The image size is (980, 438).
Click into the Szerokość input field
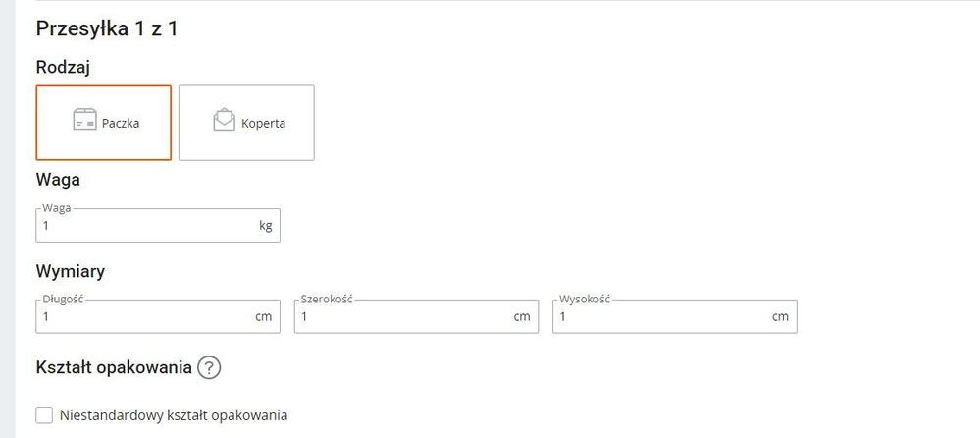[400, 317]
